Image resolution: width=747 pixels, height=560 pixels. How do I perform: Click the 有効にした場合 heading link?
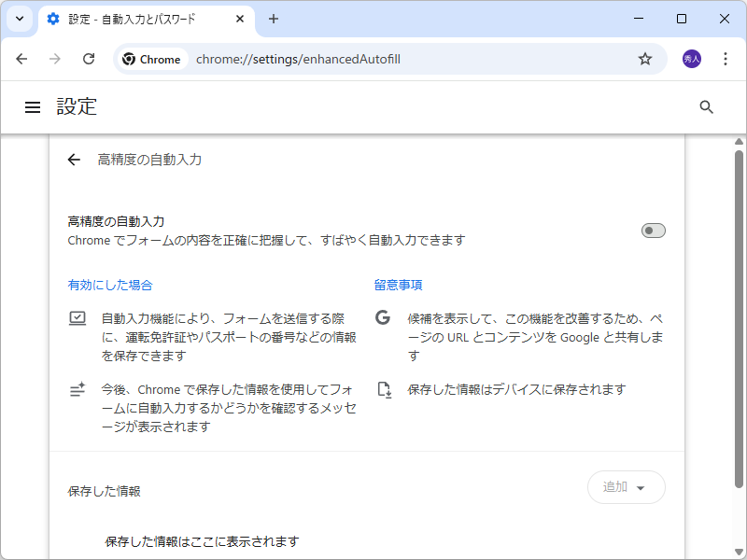(x=109, y=285)
